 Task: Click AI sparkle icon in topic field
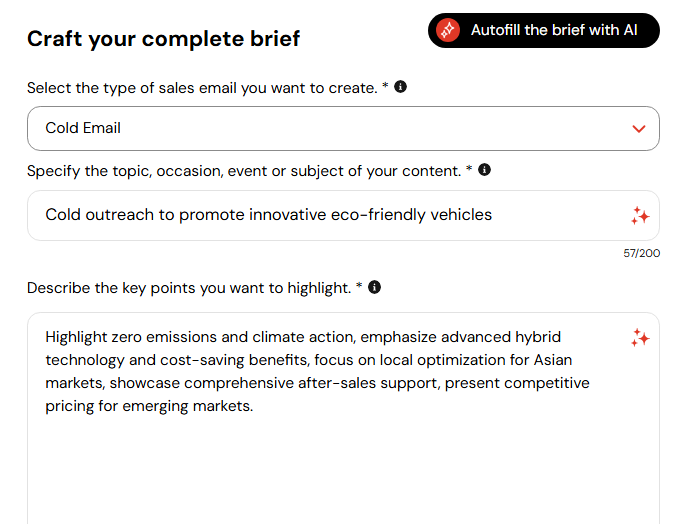640,216
